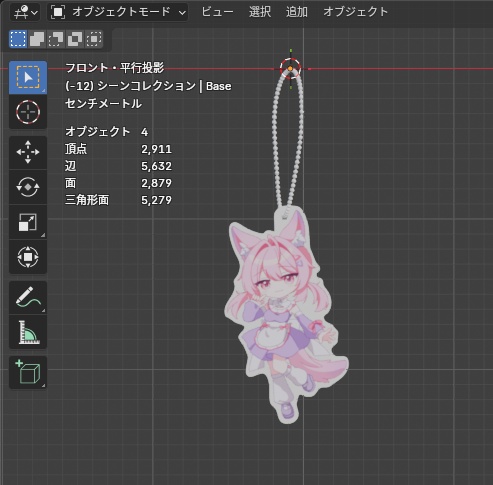Open the ビュー (View) menu

click(217, 12)
